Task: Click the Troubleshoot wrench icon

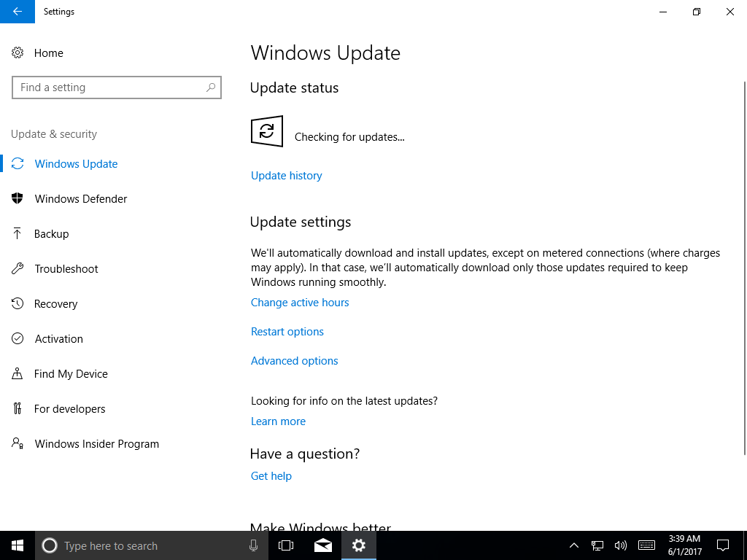Action: click(18, 268)
